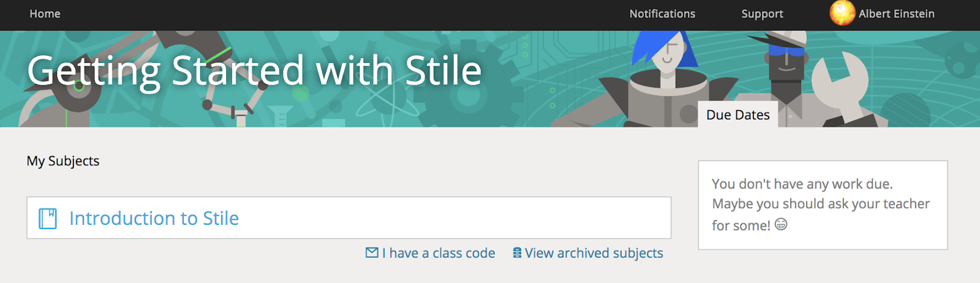The image size is (980, 283).
Task: Open the Albert Einstein user name menu
Action: (896, 13)
